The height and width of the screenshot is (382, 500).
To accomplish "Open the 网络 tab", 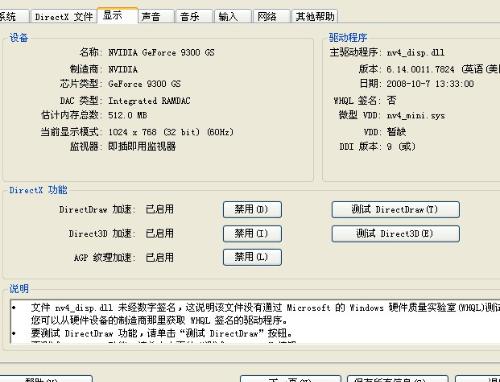I will coord(271,16).
